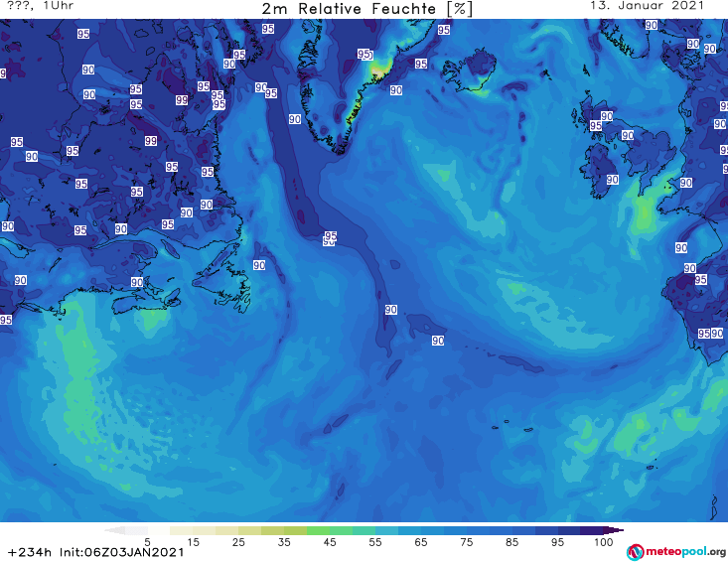Click the southern tip of Greenland
This screenshot has height=562, width=728.
342,149
